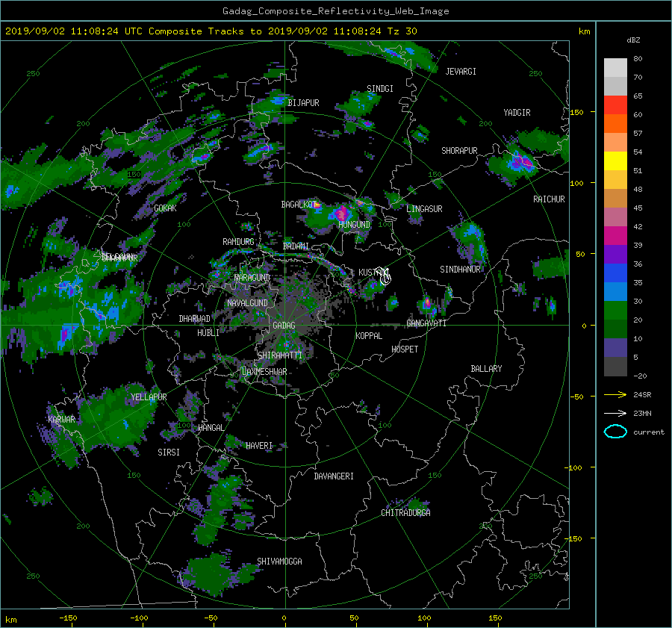Screen dimensions: 672x628
Task: Click the KARWAR city label
Action: tap(61, 420)
